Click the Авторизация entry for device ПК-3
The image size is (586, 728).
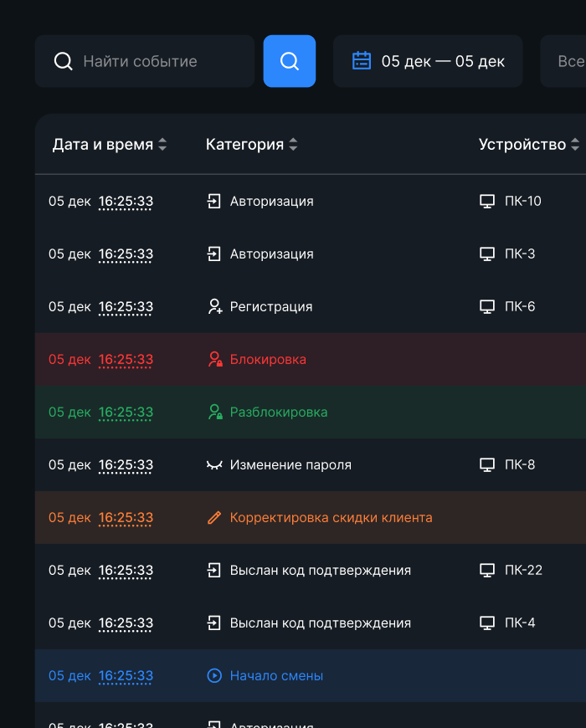tap(271, 254)
